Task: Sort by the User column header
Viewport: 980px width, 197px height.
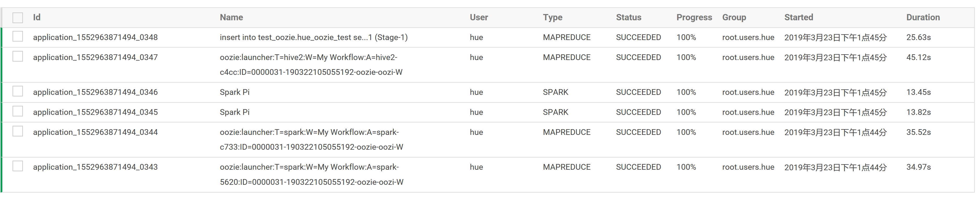Action: (479, 17)
